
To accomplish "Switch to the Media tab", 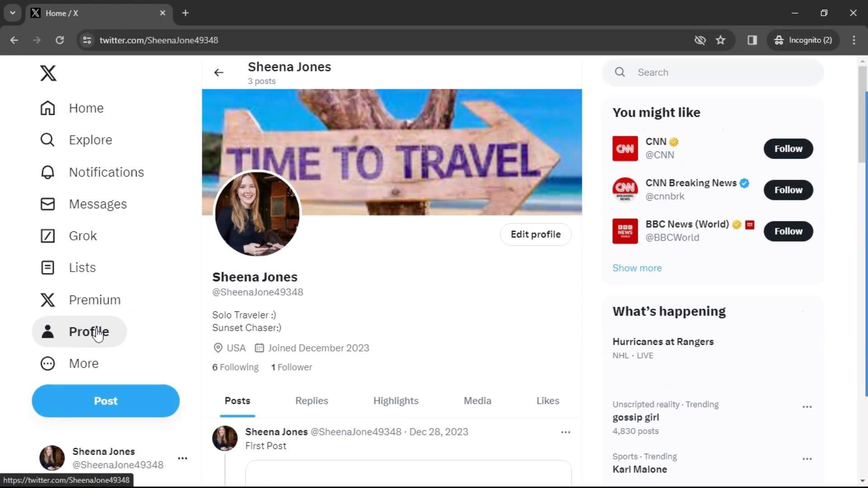I will (477, 401).
